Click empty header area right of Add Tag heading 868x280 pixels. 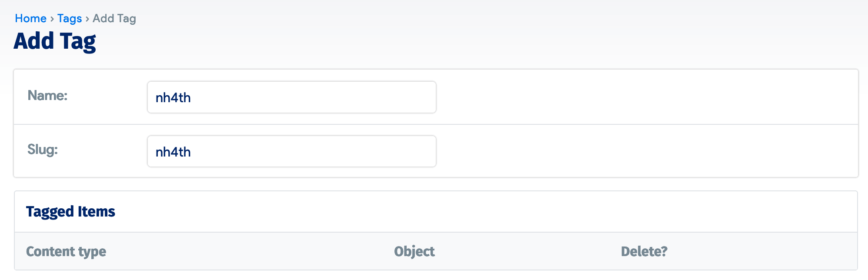click(478, 41)
